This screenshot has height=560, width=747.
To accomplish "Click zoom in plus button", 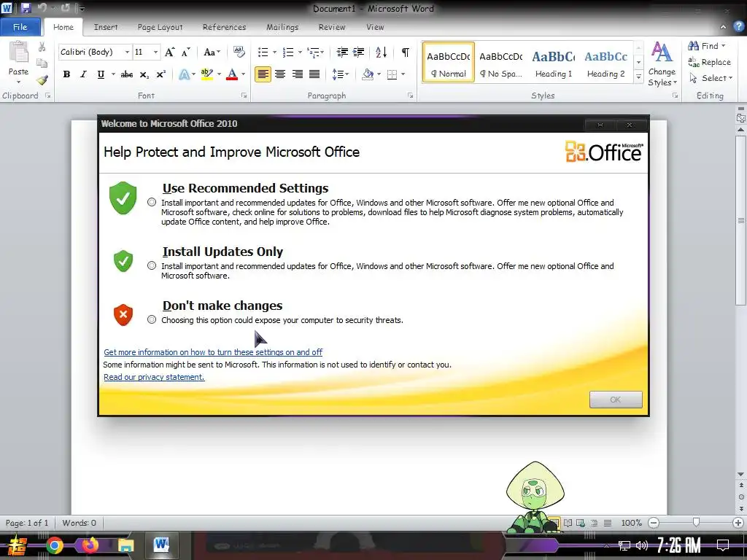I will pyautogui.click(x=738, y=522).
